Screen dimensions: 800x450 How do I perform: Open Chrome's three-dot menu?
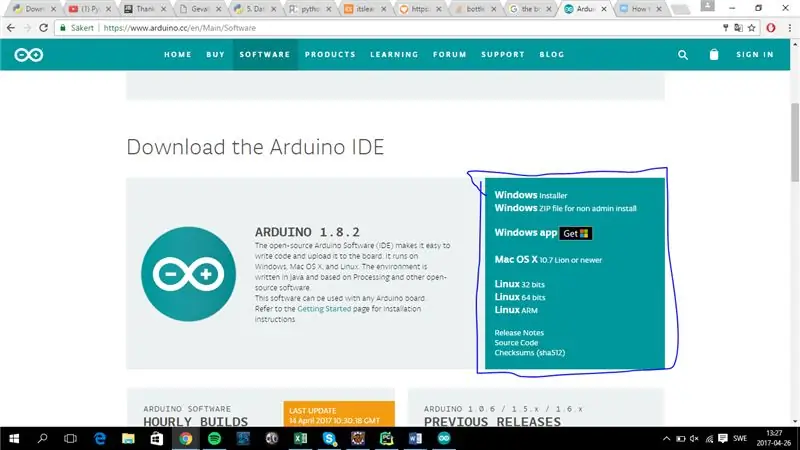789,28
